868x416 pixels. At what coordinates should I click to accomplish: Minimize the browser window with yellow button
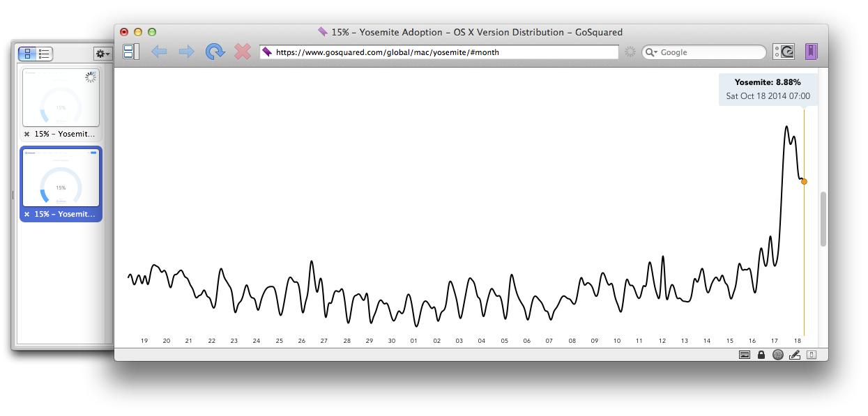pyautogui.click(x=138, y=32)
